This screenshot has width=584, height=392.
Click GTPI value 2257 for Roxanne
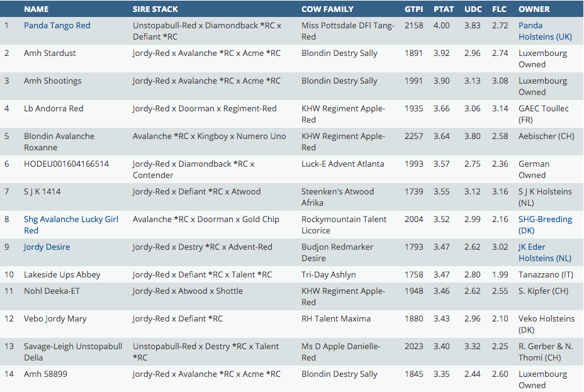(x=413, y=137)
